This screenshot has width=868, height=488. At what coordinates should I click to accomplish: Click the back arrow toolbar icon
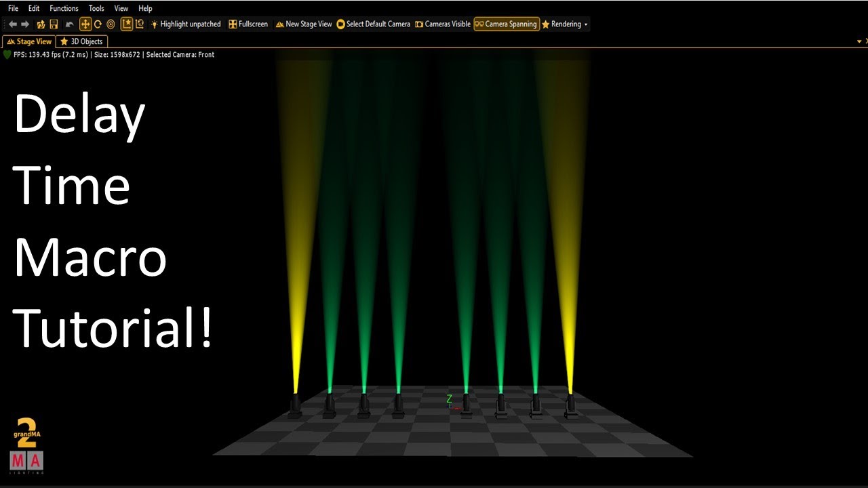pos(12,24)
